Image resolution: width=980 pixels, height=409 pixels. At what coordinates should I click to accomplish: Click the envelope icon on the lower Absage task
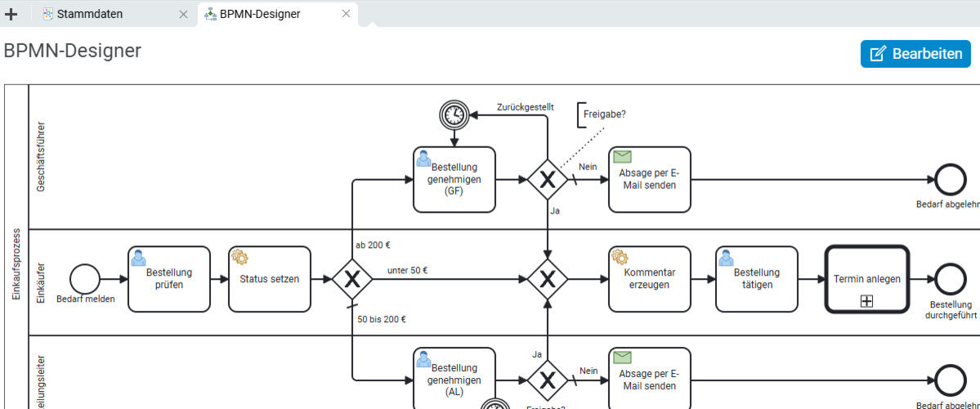tap(622, 357)
